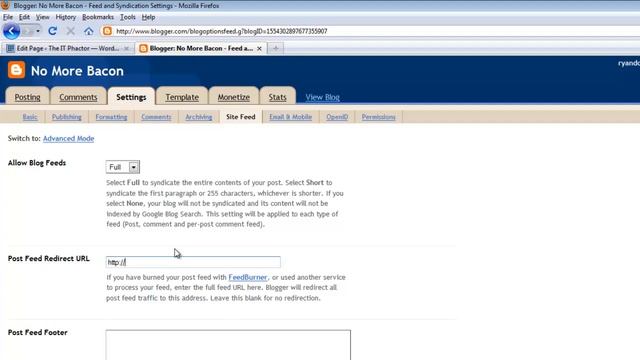Follow the View Blog link
The height and width of the screenshot is (360, 640).
pos(322,97)
